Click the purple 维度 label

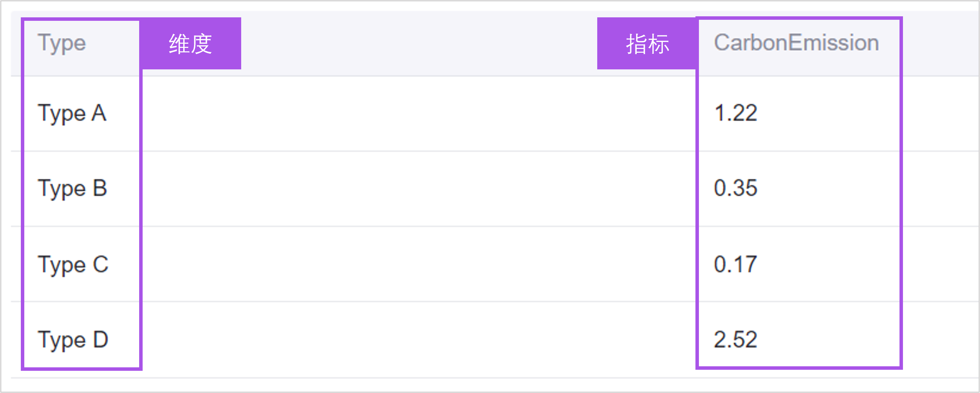(x=190, y=44)
